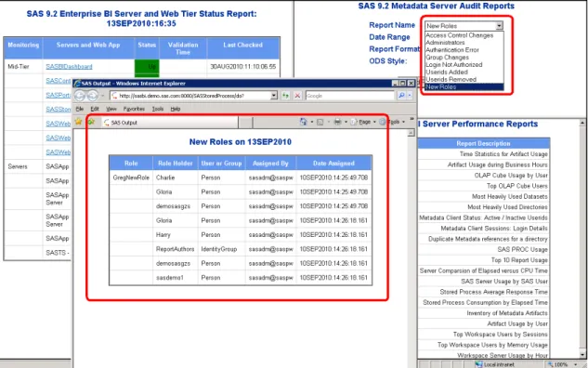The width and height of the screenshot is (588, 368).
Task: Click the blank new tab button
Action: tap(245, 123)
